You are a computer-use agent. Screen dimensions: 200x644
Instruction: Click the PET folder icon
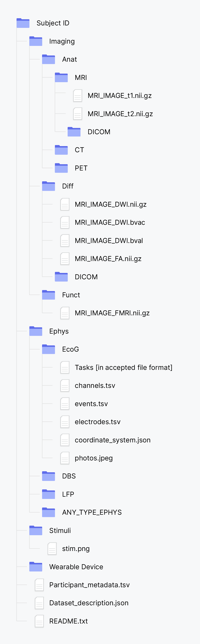61,168
